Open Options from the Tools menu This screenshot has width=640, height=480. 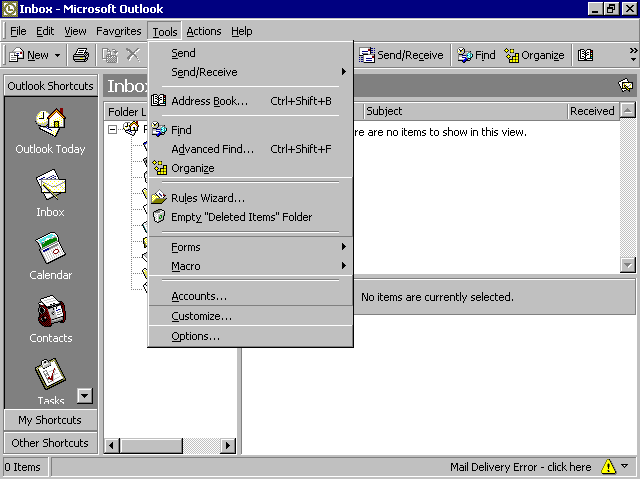click(250, 336)
